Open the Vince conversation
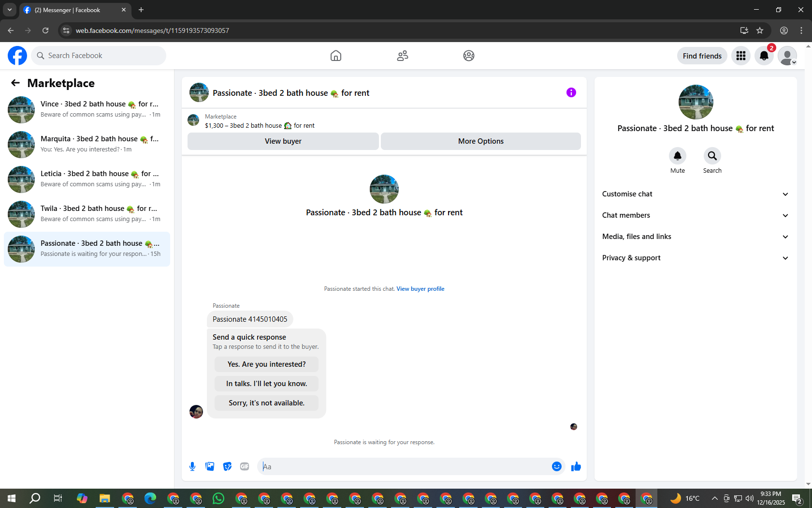 (87, 109)
